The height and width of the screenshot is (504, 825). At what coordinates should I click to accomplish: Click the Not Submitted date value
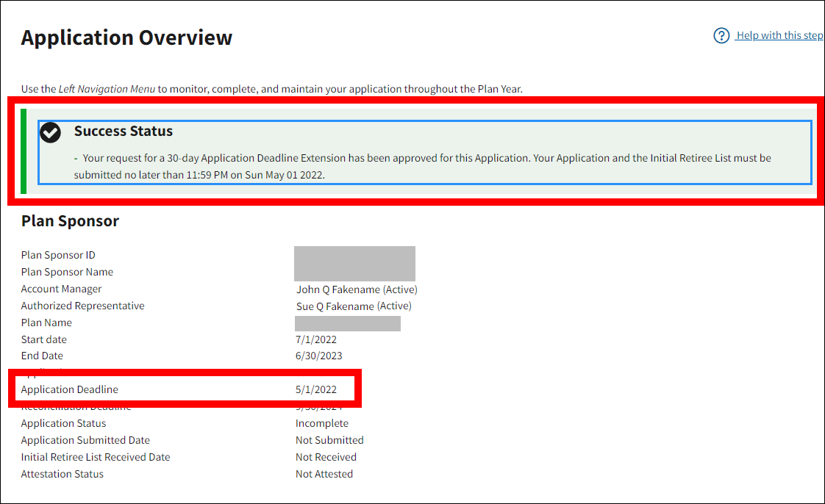click(x=329, y=441)
